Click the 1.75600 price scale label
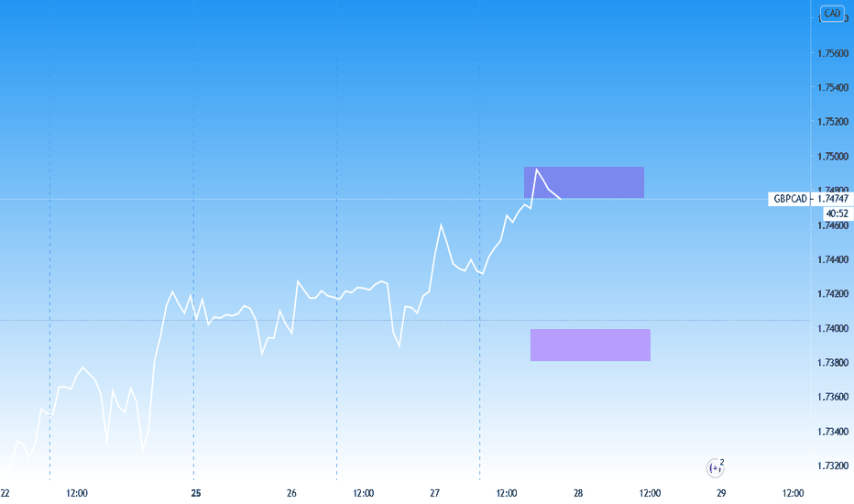The image size is (854, 504). [833, 53]
